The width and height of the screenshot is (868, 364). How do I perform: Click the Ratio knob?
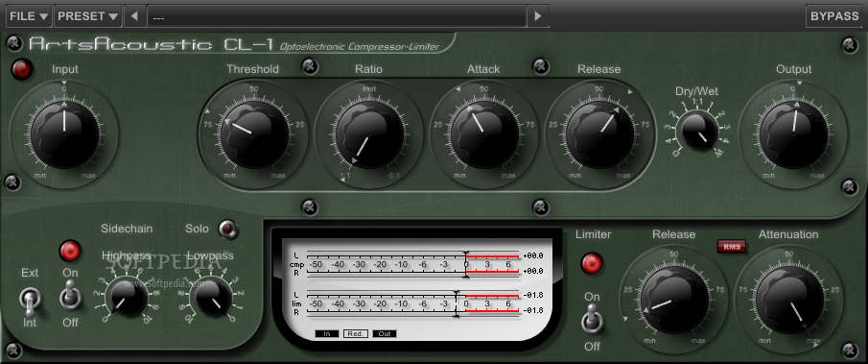click(x=369, y=133)
